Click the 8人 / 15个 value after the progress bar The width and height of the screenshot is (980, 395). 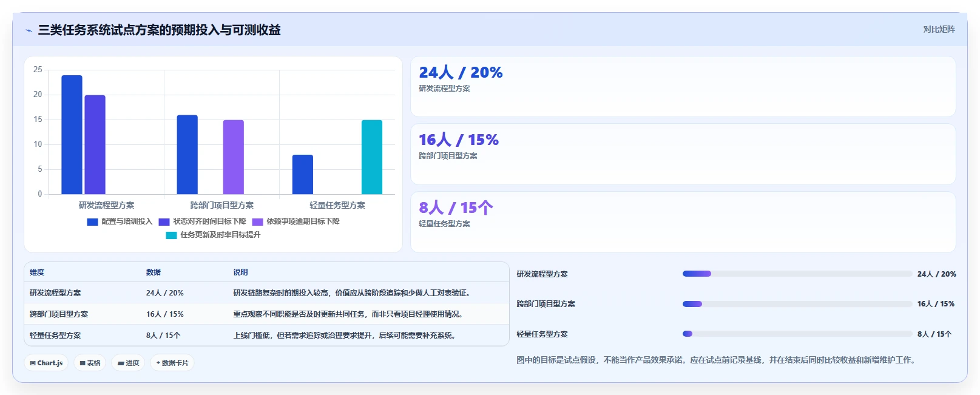(x=934, y=334)
